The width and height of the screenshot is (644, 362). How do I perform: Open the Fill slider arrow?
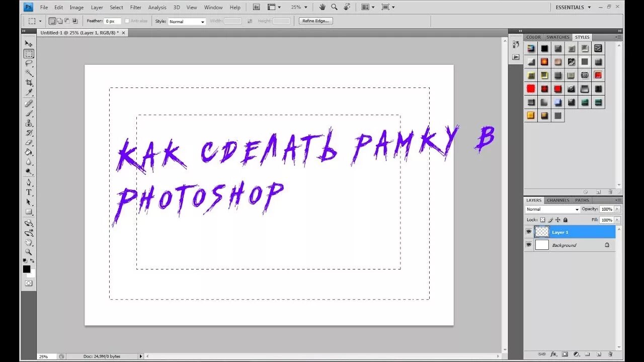tap(617, 220)
